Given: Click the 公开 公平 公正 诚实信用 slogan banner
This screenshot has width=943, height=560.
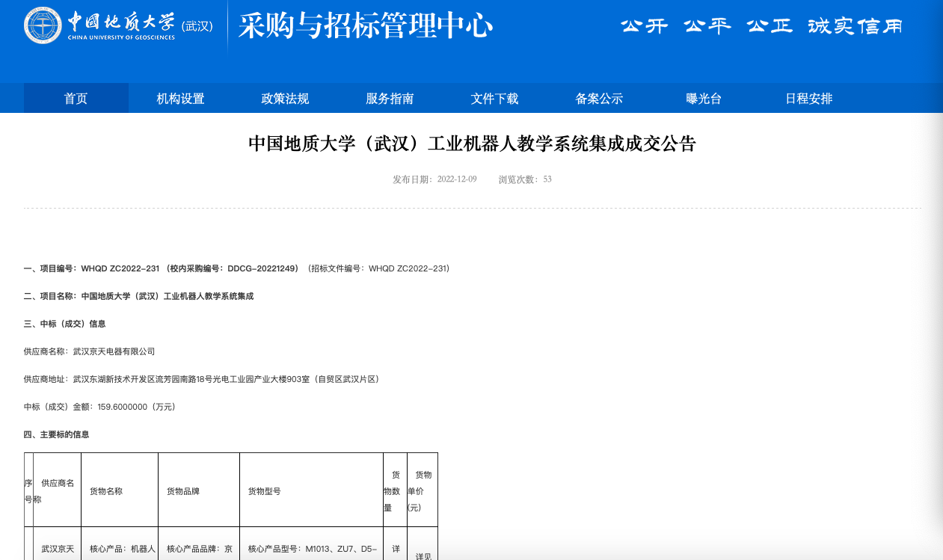Looking at the screenshot, I should pos(761,26).
